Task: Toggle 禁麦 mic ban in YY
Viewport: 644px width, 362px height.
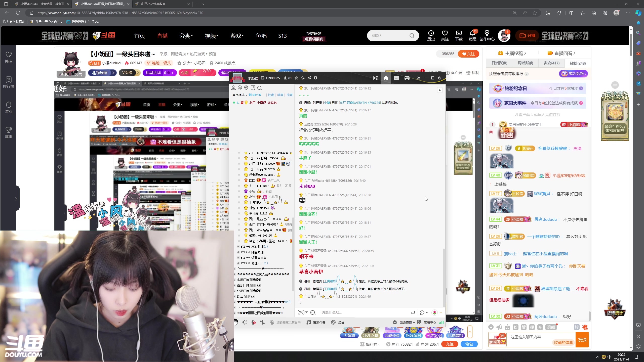Action: [280, 95]
